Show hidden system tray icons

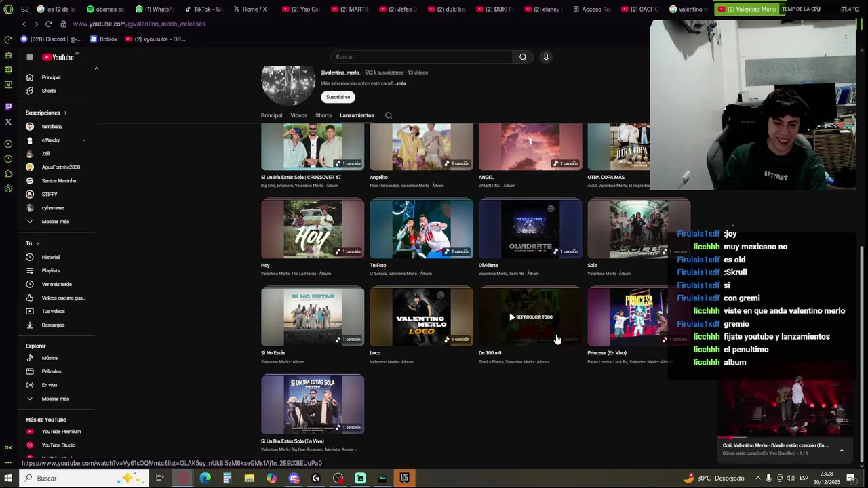[757, 478]
